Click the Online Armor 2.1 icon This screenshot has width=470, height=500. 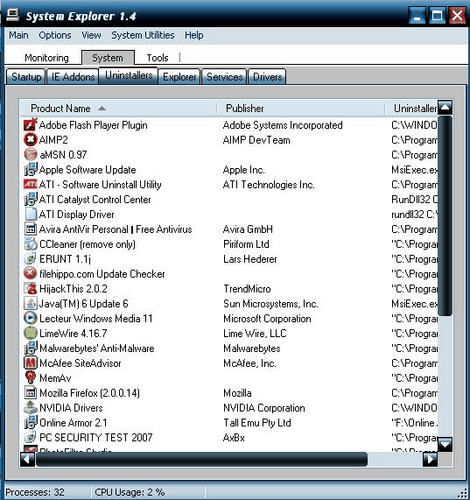pos(30,422)
